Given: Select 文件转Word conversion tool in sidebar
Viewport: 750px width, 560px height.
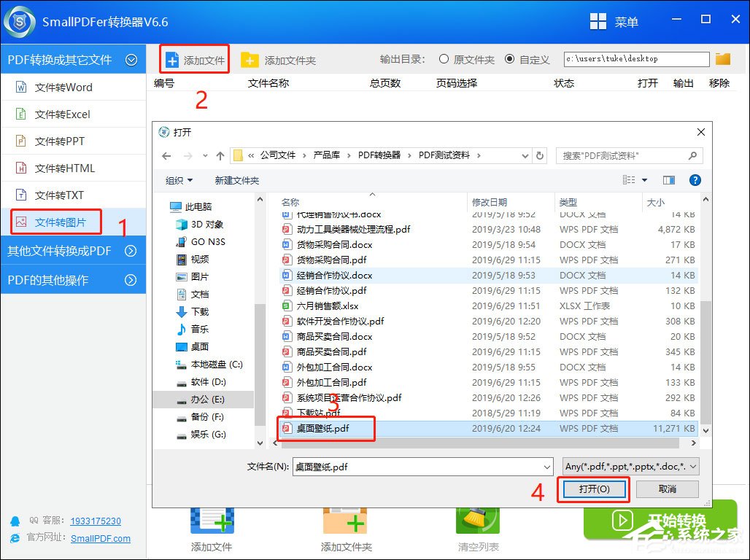Looking at the screenshot, I should pyautogui.click(x=55, y=87).
